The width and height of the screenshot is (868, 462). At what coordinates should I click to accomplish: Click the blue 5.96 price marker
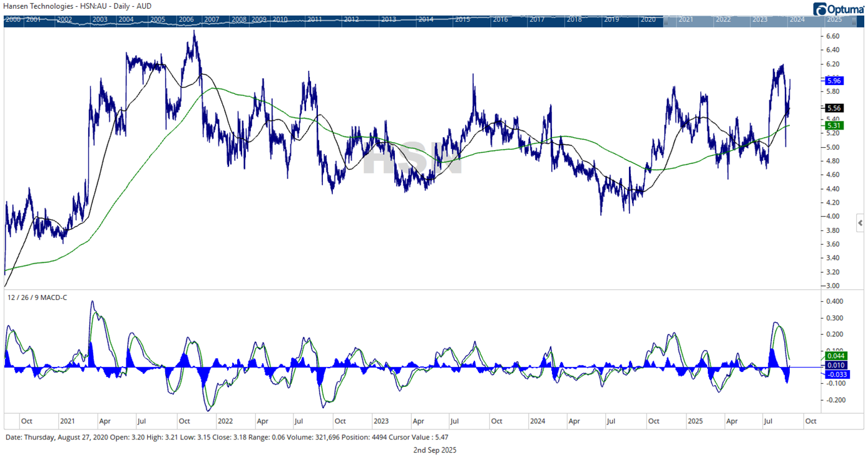click(833, 81)
